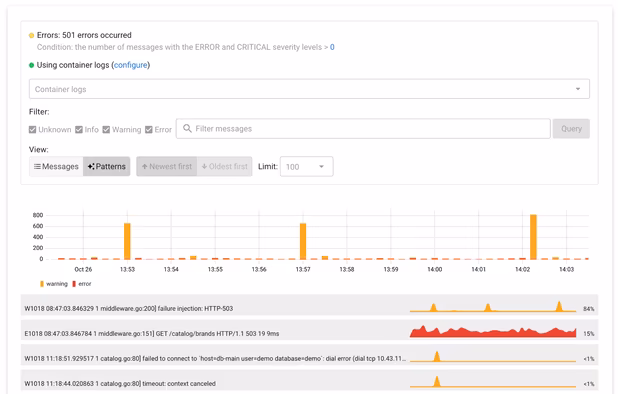Sort logs by Oldest first
The width and height of the screenshot is (618, 394).
(224, 166)
